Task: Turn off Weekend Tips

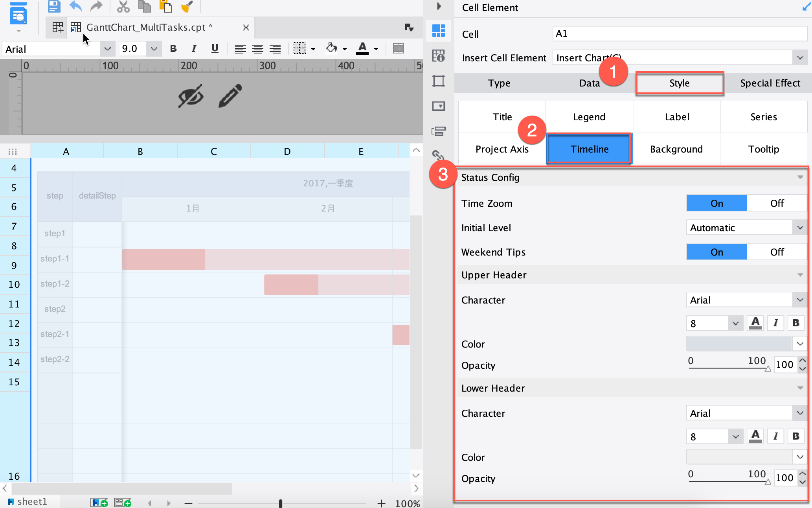Action: coord(776,252)
